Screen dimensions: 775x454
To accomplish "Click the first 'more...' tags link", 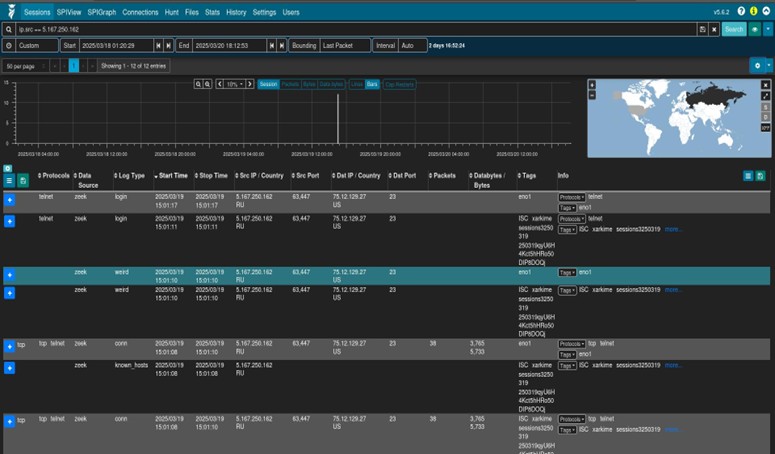I will click(672, 229).
